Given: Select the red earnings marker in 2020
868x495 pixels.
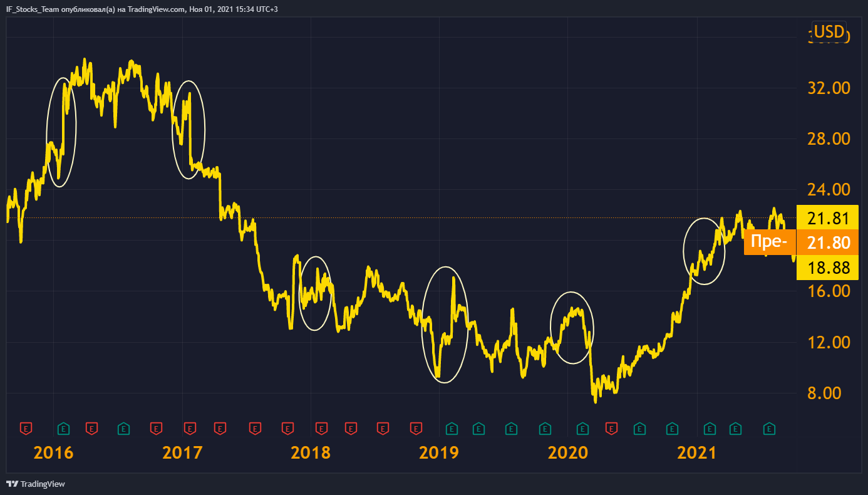Looking at the screenshot, I should 611,429.
